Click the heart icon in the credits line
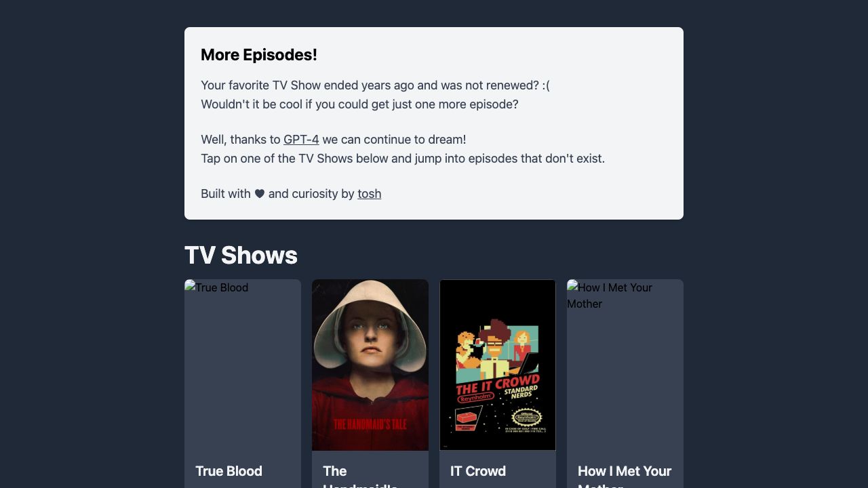 [260, 194]
